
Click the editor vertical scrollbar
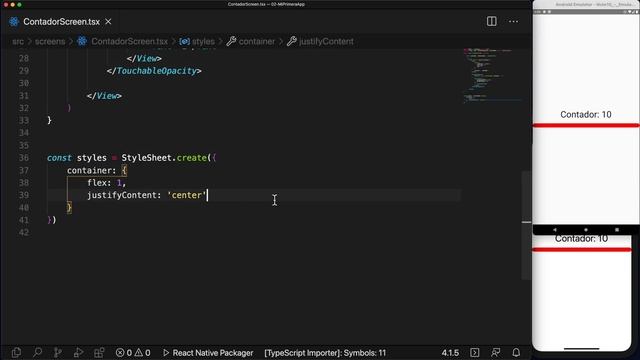pos(527,225)
